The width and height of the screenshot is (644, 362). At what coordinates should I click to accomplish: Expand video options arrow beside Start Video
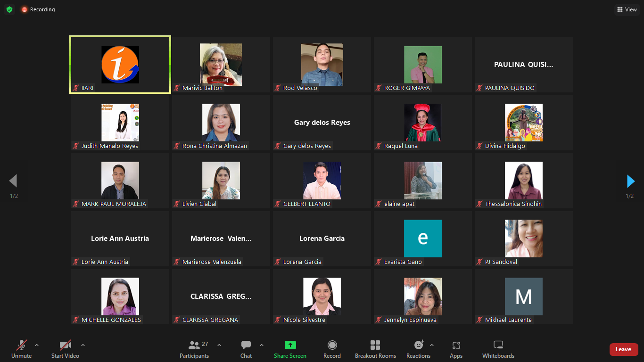click(x=83, y=345)
